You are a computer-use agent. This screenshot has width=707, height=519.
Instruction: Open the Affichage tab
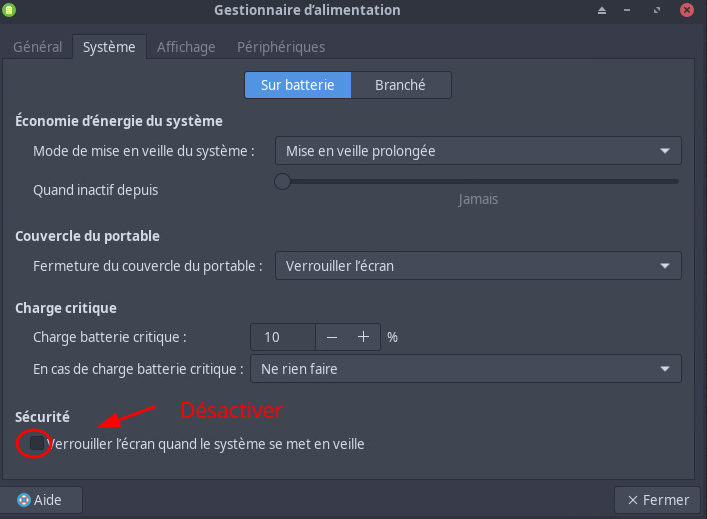185,47
